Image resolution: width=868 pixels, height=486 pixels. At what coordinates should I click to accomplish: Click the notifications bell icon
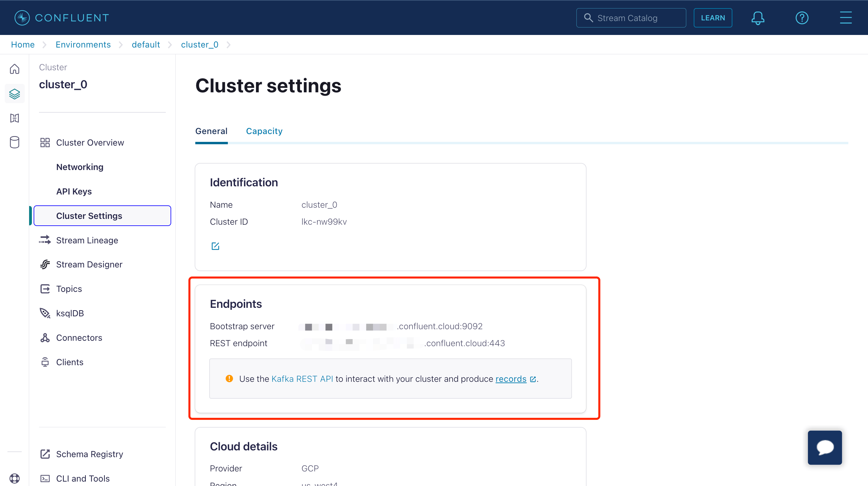pos(758,18)
